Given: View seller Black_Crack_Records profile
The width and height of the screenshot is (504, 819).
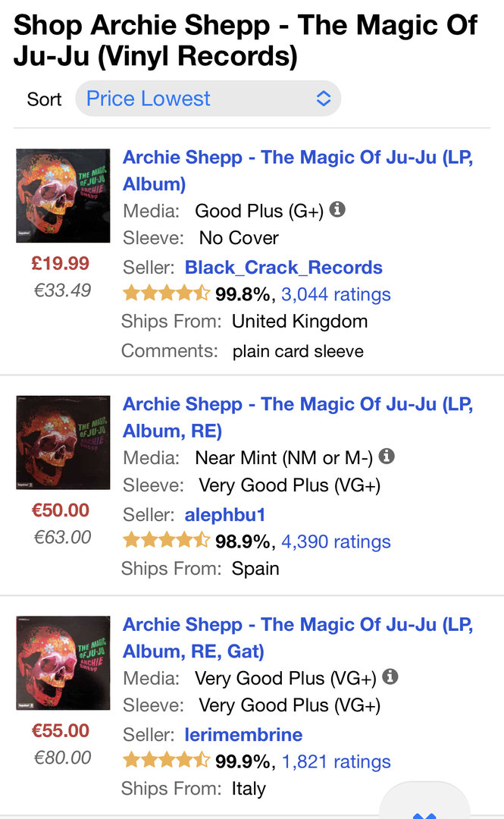Looking at the screenshot, I should click(x=283, y=268).
